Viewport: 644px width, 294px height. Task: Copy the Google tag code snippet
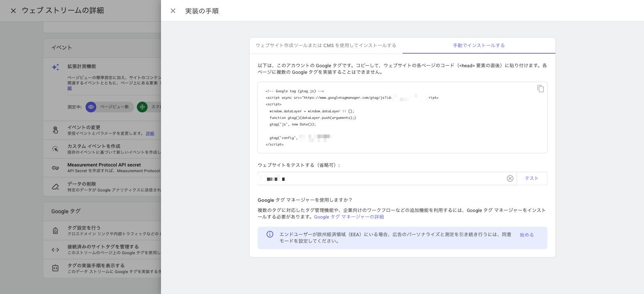point(540,89)
